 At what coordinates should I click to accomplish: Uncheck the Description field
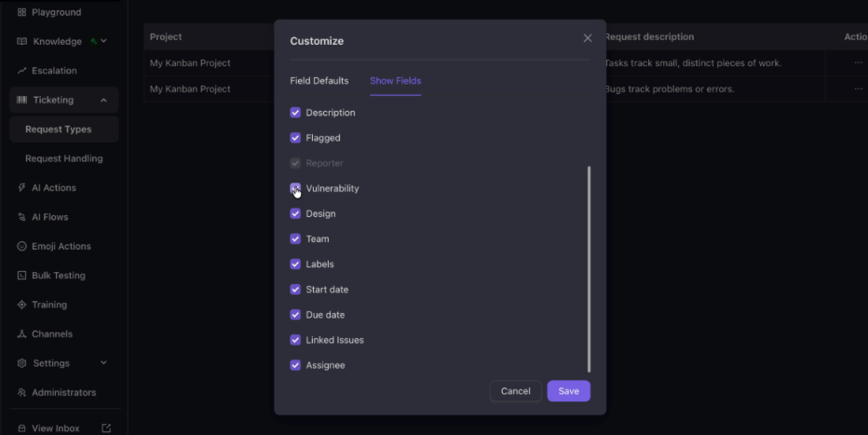tap(295, 113)
